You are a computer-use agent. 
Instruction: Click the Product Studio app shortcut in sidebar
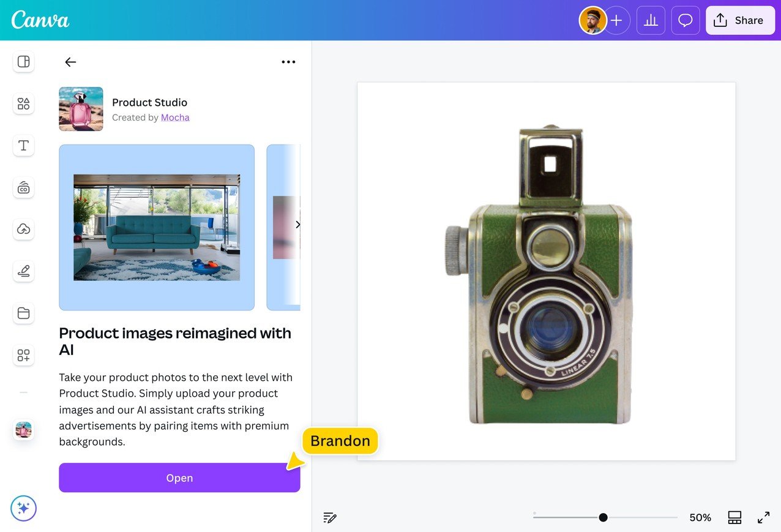[23, 430]
